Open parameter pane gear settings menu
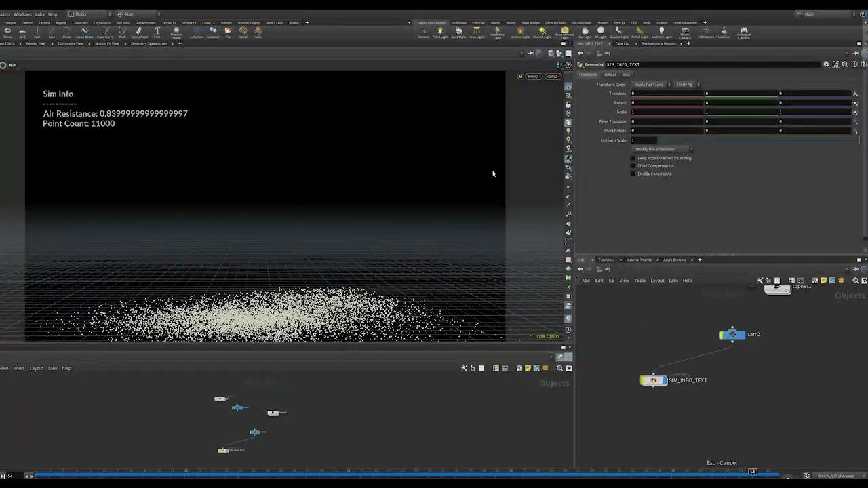The width and height of the screenshot is (868, 488). (x=827, y=64)
